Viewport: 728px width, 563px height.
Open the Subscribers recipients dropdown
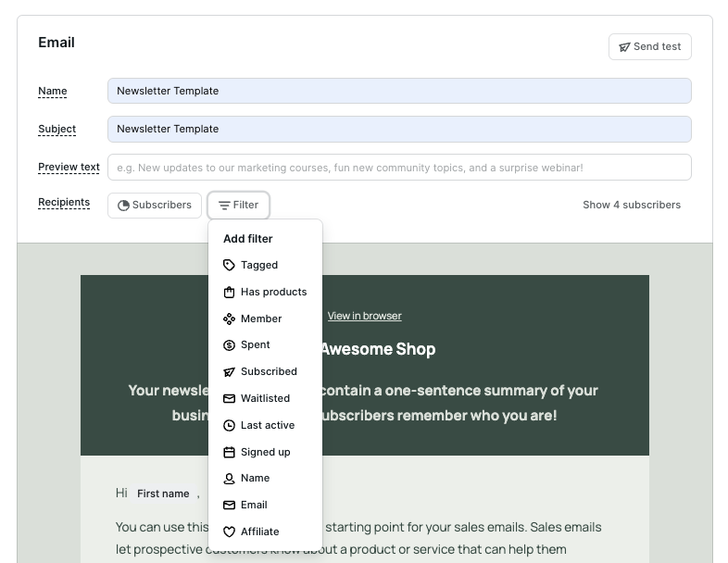tap(155, 206)
